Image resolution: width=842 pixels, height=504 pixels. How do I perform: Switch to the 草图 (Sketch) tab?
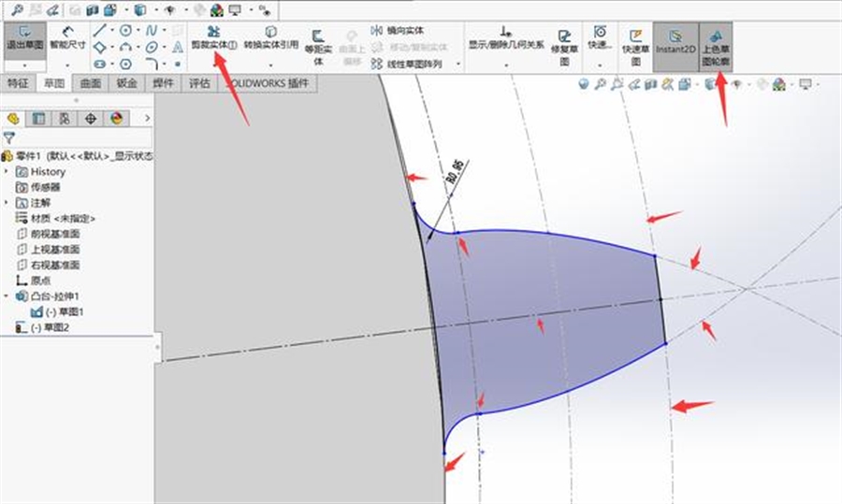[x=54, y=83]
